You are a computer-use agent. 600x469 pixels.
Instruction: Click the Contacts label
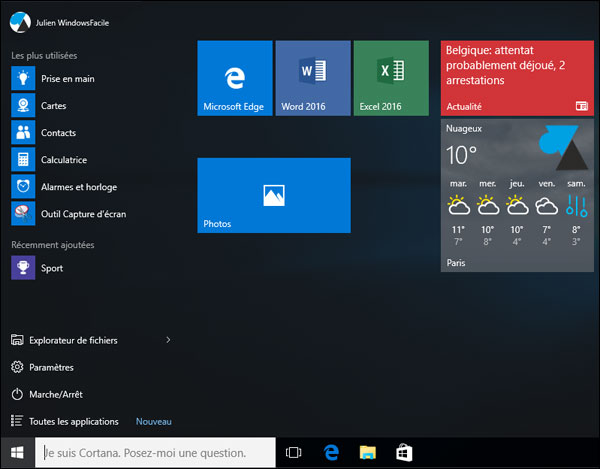coord(59,133)
